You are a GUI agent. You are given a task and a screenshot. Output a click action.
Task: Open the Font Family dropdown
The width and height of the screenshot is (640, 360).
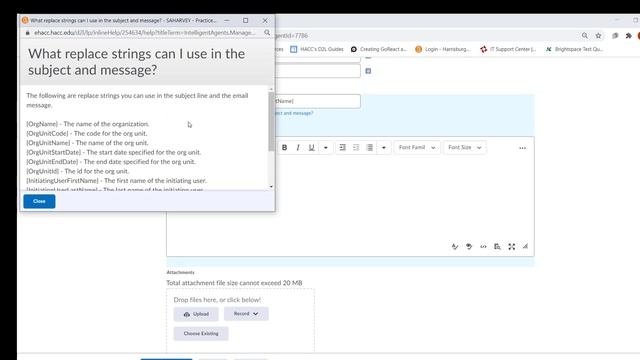point(417,147)
